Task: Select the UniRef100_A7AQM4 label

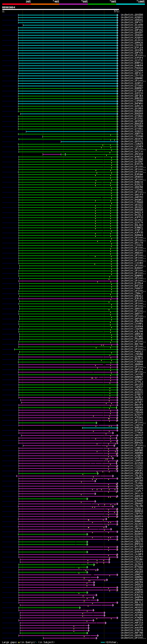Action: pyautogui.click(x=132, y=618)
